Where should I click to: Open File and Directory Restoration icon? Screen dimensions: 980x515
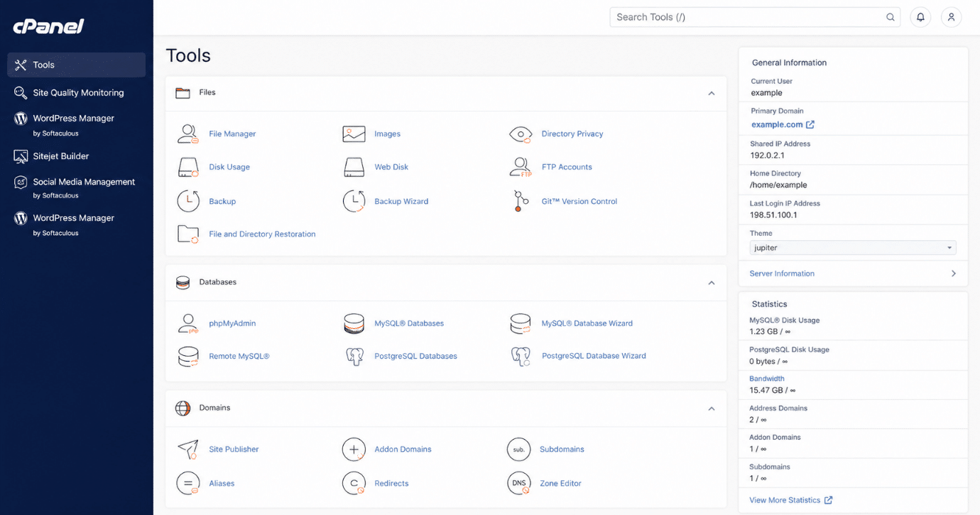pos(188,234)
